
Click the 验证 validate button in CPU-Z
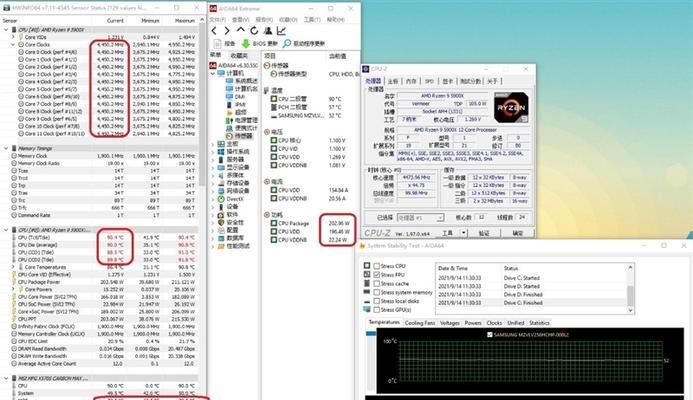pos(484,233)
